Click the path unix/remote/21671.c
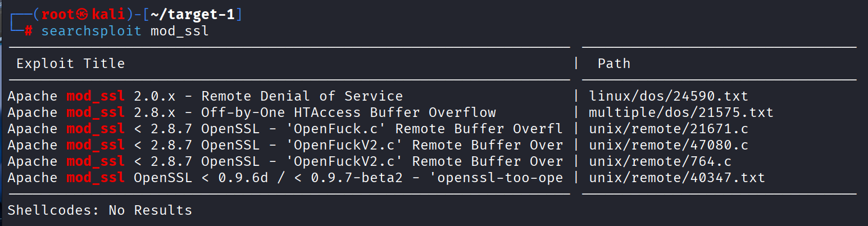Screen dimensions: 868x226 [x=669, y=129]
